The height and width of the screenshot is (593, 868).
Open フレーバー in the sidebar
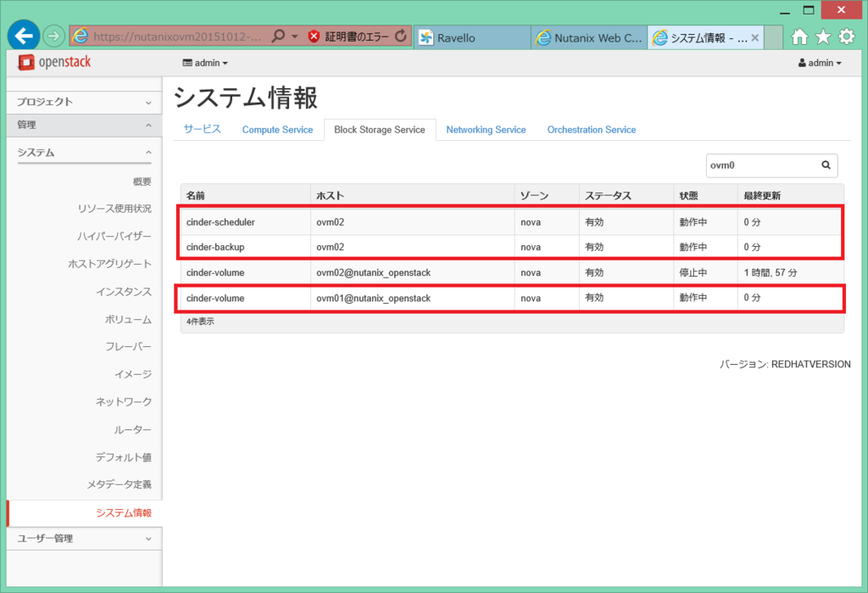[x=128, y=346]
